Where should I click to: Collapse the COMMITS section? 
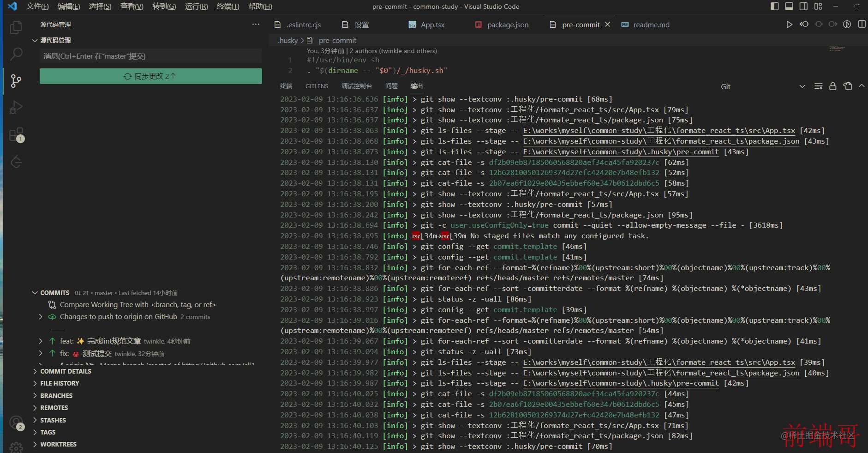coord(35,293)
